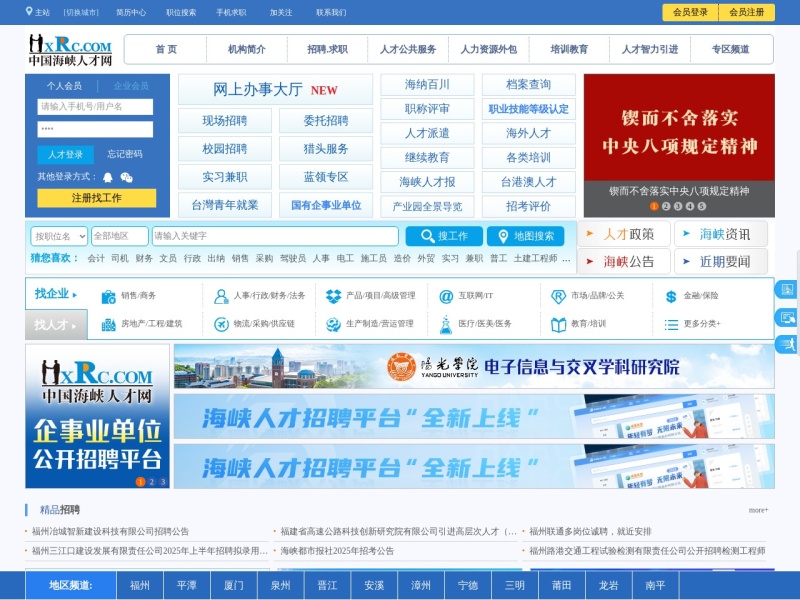This screenshot has height=600, width=800.
Task: Click arrow icon beside 近期要闻
Action: pyautogui.click(x=686, y=261)
